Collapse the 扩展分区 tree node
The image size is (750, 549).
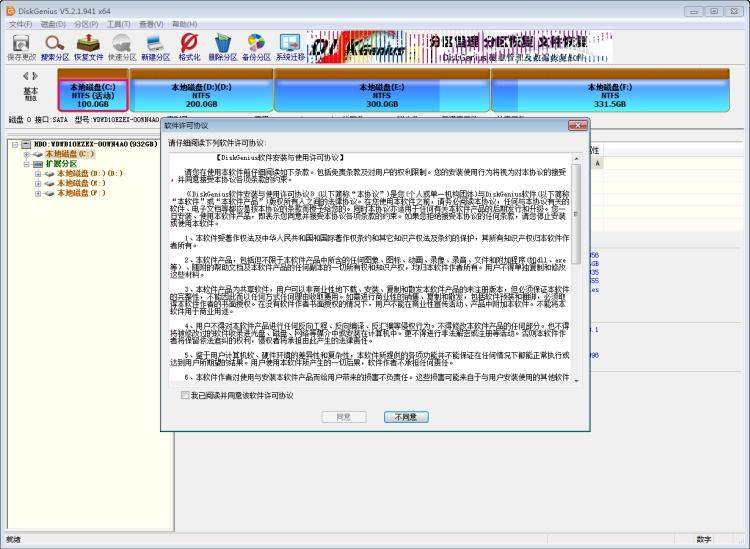tap(27, 164)
